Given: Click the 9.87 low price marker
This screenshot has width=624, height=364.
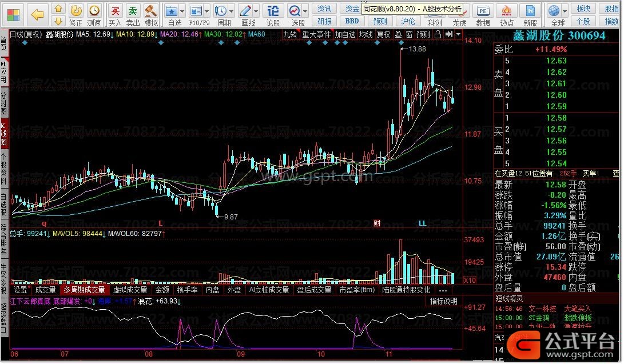Looking at the screenshot, I should pyautogui.click(x=231, y=217).
